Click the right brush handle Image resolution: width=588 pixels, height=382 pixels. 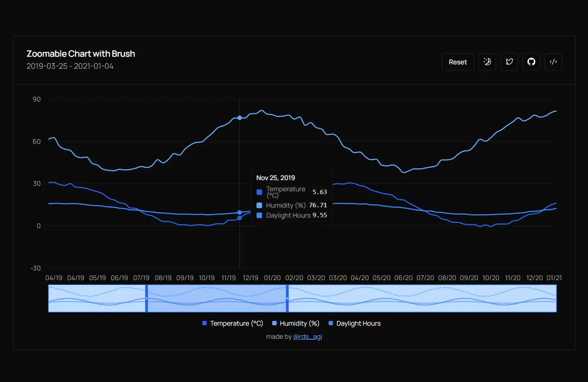pos(287,298)
